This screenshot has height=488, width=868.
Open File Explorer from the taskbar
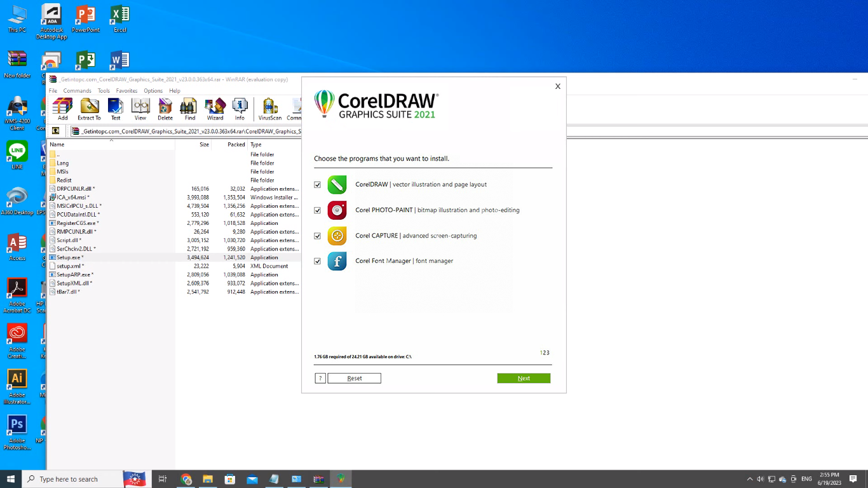coord(208,479)
